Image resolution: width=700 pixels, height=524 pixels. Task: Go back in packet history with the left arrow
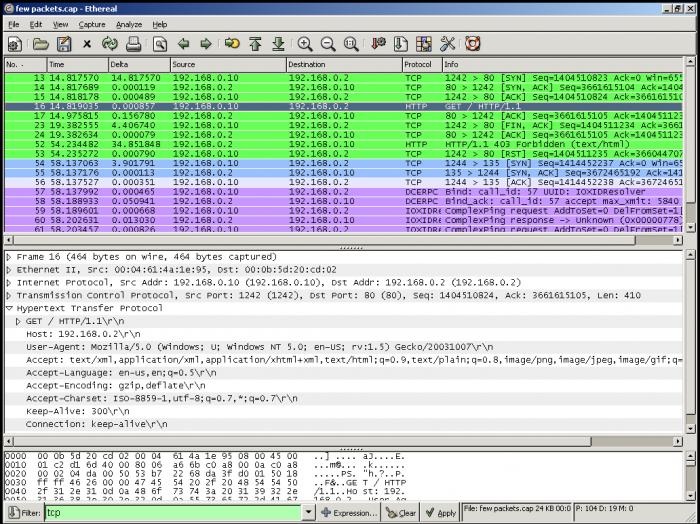183,44
